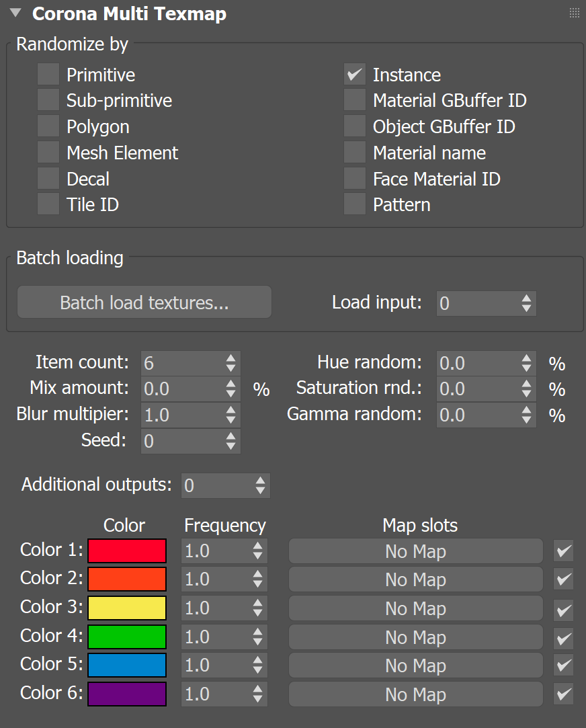
Task: Click the Blur multiplier spinner arrows
Action: [231, 415]
